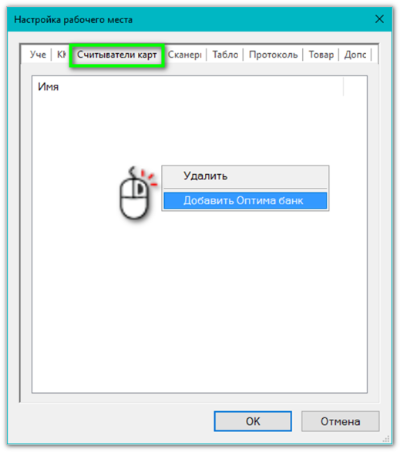
Task: Select Добавить Оптима банк menu entry
Action: coord(245,200)
